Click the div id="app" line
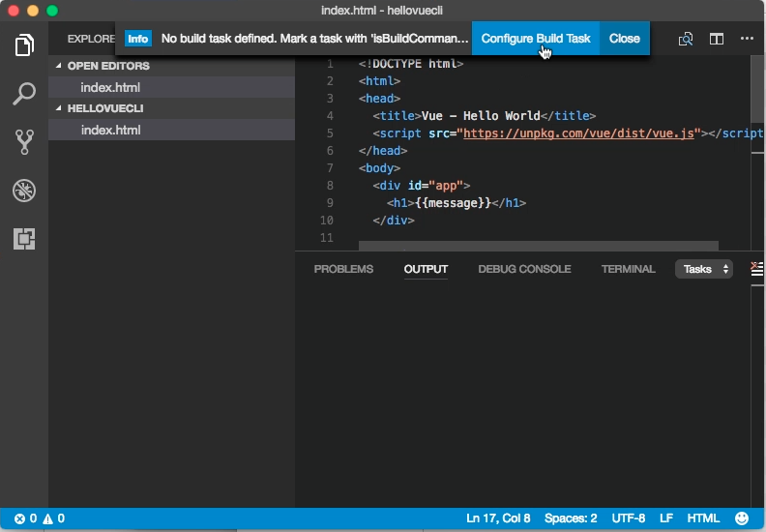 coord(421,186)
